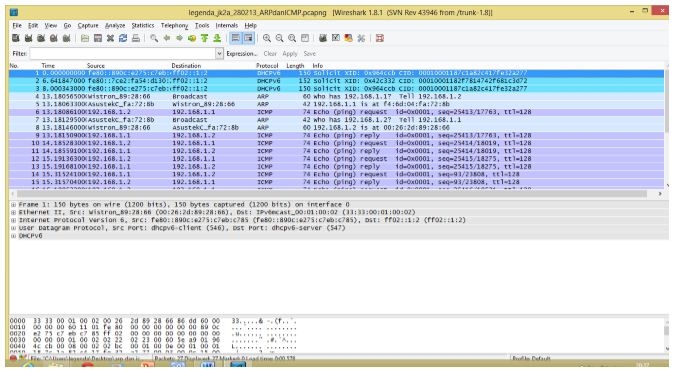This screenshot has height=371, width=679.
Task: Go forward in packet history arrow
Action: point(179,38)
